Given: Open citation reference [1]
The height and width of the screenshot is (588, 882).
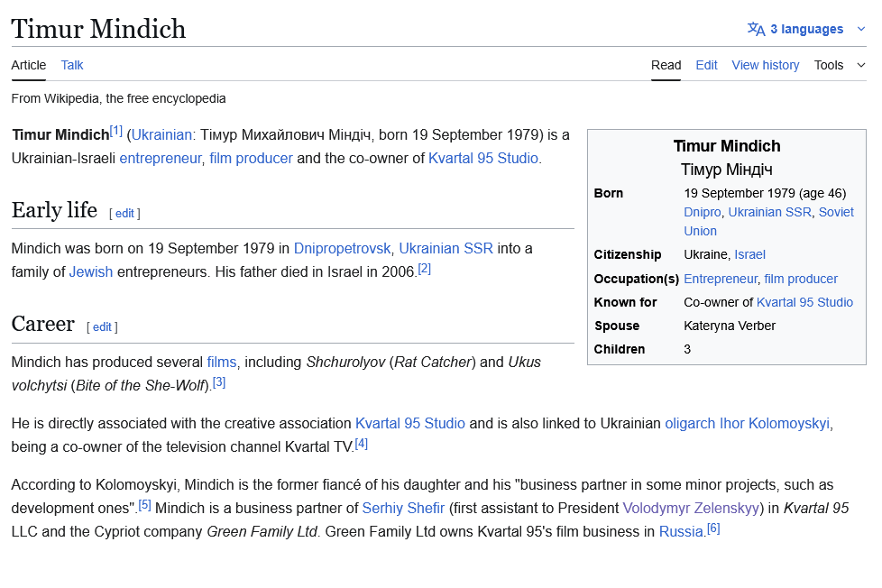Looking at the screenshot, I should point(115,131).
